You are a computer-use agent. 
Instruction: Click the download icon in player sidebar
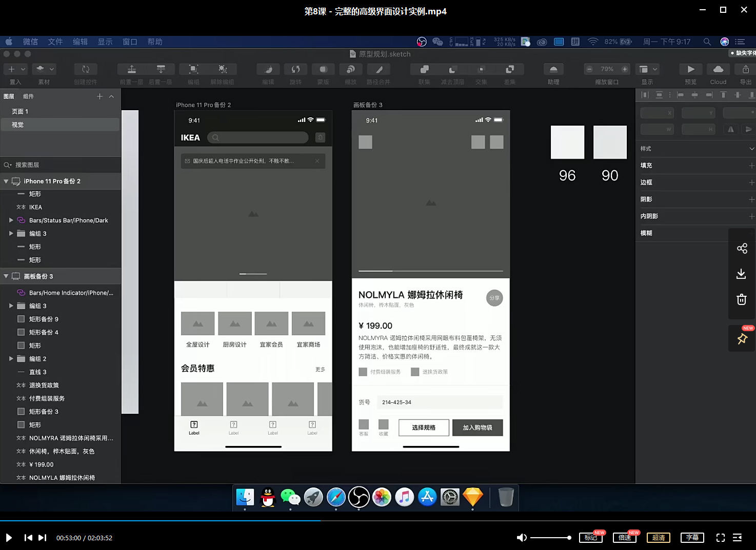pos(742,274)
